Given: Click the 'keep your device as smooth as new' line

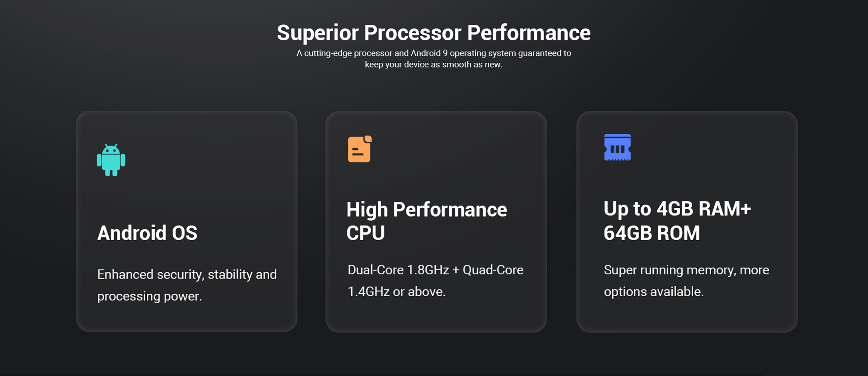Looking at the screenshot, I should (x=434, y=64).
